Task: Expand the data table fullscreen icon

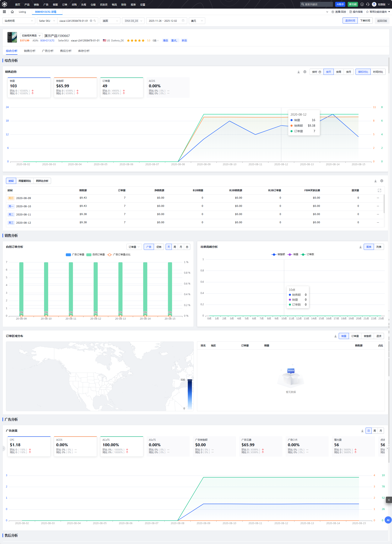Action: 379,190
